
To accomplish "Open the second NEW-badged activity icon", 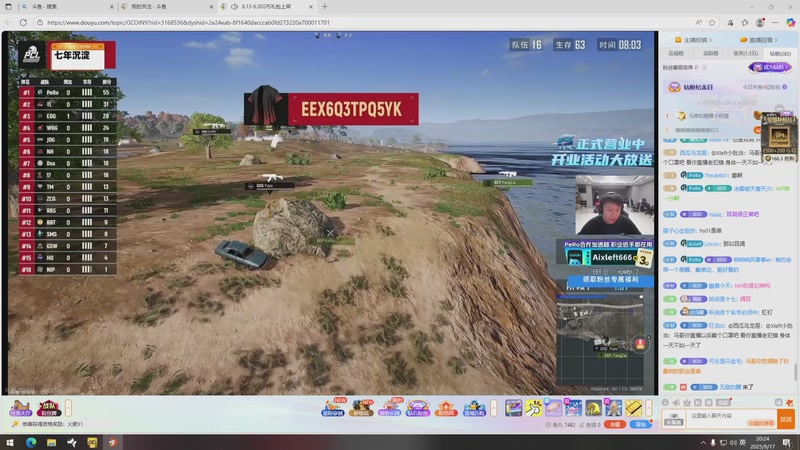I will tap(361, 408).
